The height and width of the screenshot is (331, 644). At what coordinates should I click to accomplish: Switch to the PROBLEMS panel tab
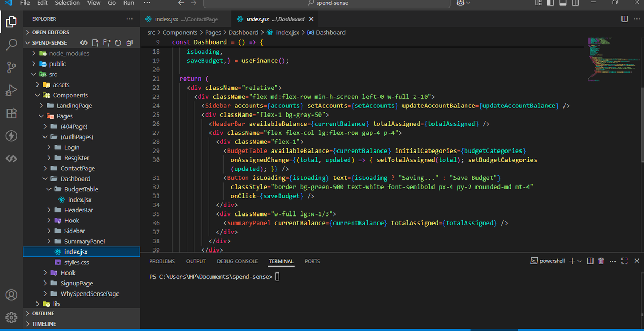coord(162,261)
